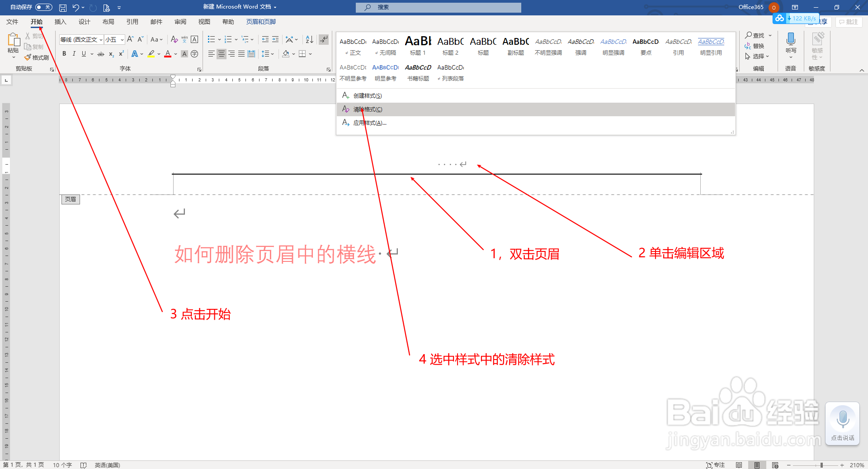This screenshot has height=469, width=868.
Task: Click Decrease Indent icon
Action: (265, 39)
